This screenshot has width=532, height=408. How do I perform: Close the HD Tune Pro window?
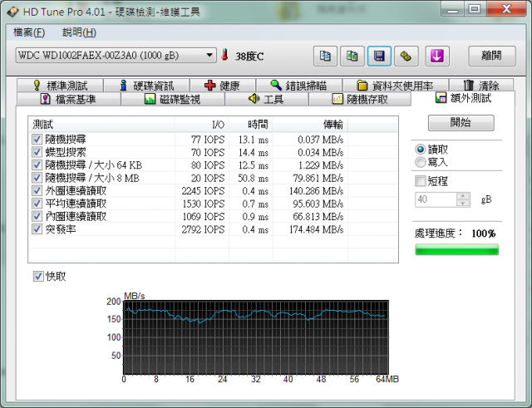pos(506,9)
